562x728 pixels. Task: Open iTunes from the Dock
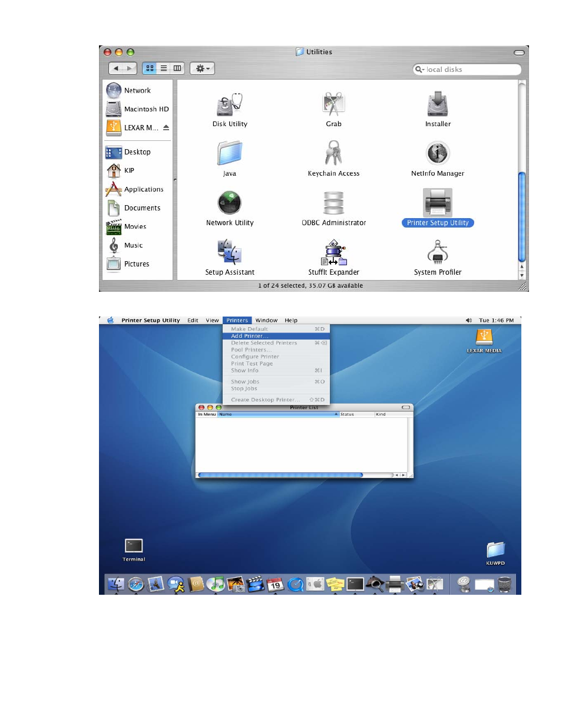pyautogui.click(x=216, y=584)
